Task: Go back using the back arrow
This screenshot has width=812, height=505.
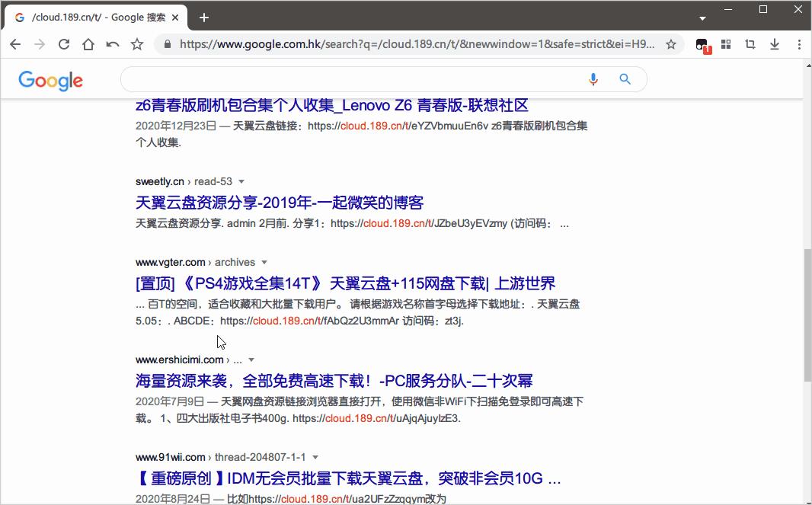Action: click(15, 44)
